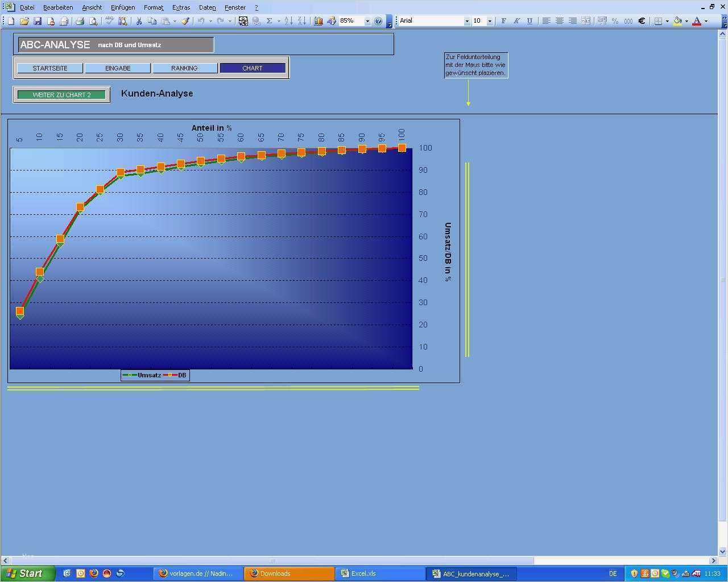Open the Arial font name dropdown
This screenshot has height=582, width=728.
tap(467, 21)
